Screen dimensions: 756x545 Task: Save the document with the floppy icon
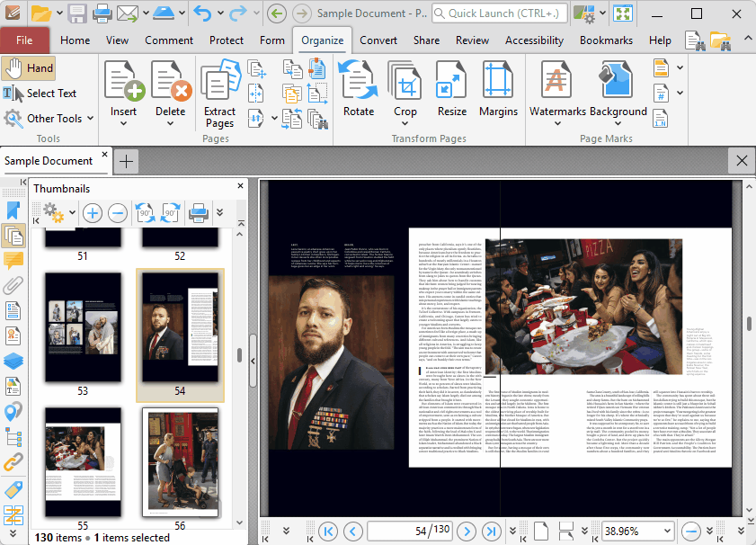76,13
